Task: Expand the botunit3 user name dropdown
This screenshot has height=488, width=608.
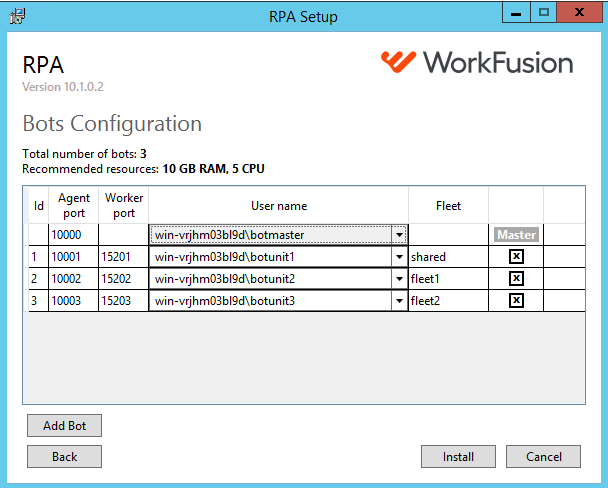Action: (399, 301)
